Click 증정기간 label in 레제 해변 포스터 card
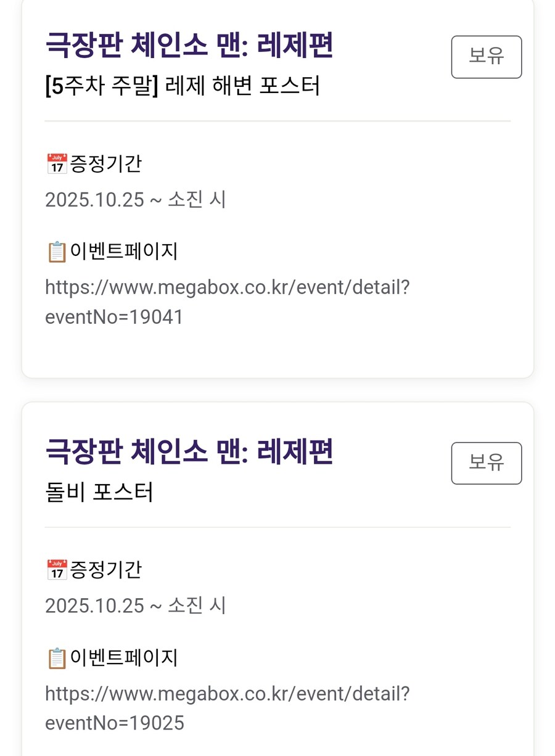Screen dimensions: 555x756 point(106,164)
